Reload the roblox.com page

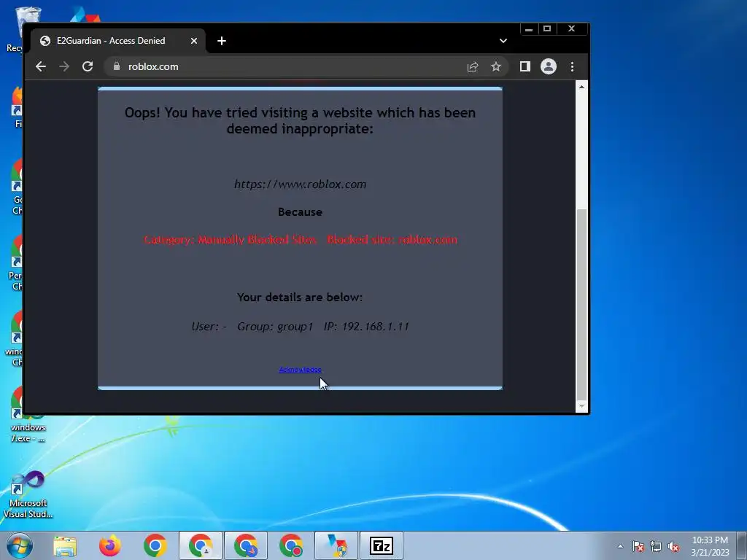click(x=88, y=66)
